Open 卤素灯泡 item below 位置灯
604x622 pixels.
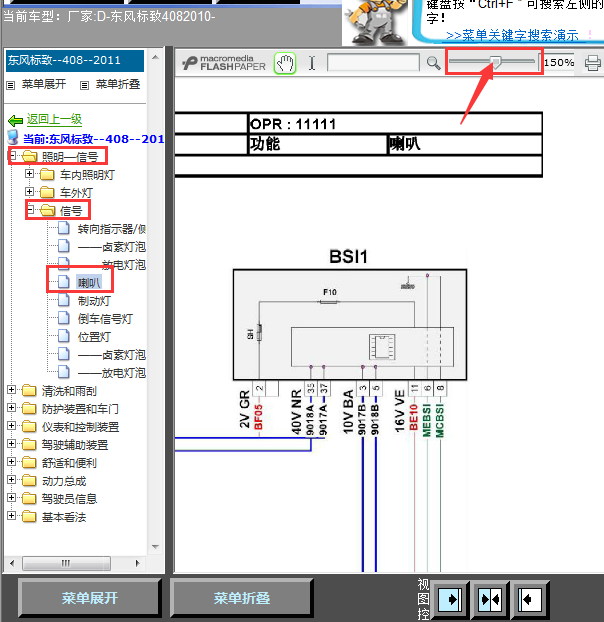coord(112,355)
